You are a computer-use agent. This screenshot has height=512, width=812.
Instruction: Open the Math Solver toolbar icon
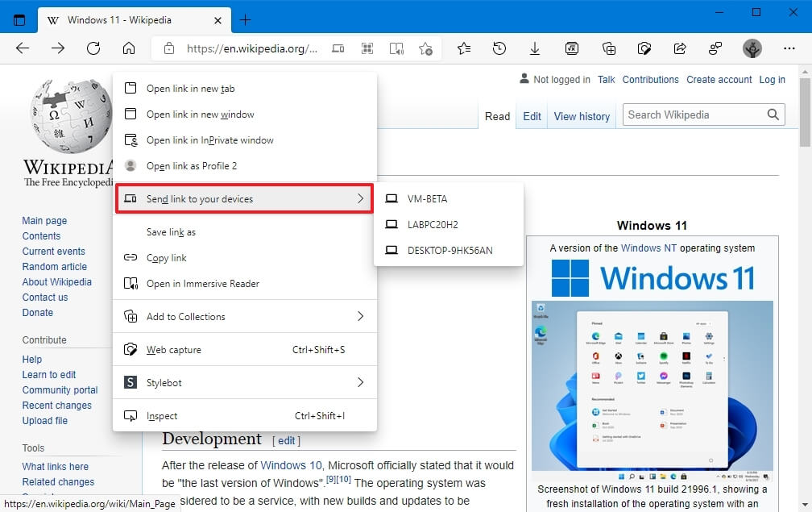click(572, 48)
